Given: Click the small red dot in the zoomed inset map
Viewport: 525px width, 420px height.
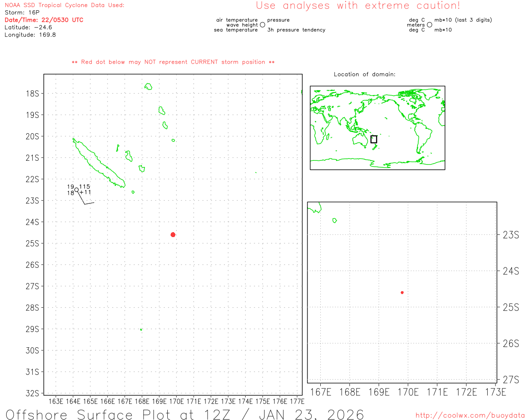Looking at the screenshot, I should pyautogui.click(x=402, y=292).
